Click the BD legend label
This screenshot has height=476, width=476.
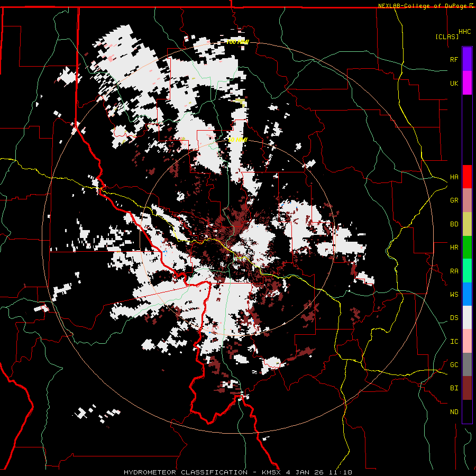click(x=454, y=224)
